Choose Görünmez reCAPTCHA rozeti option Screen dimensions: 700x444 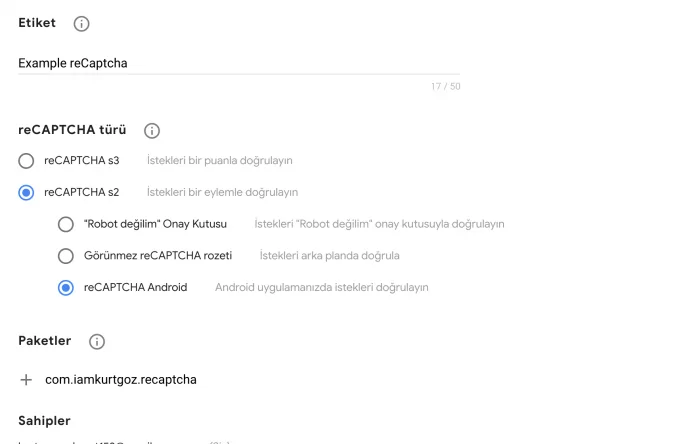coord(66,256)
